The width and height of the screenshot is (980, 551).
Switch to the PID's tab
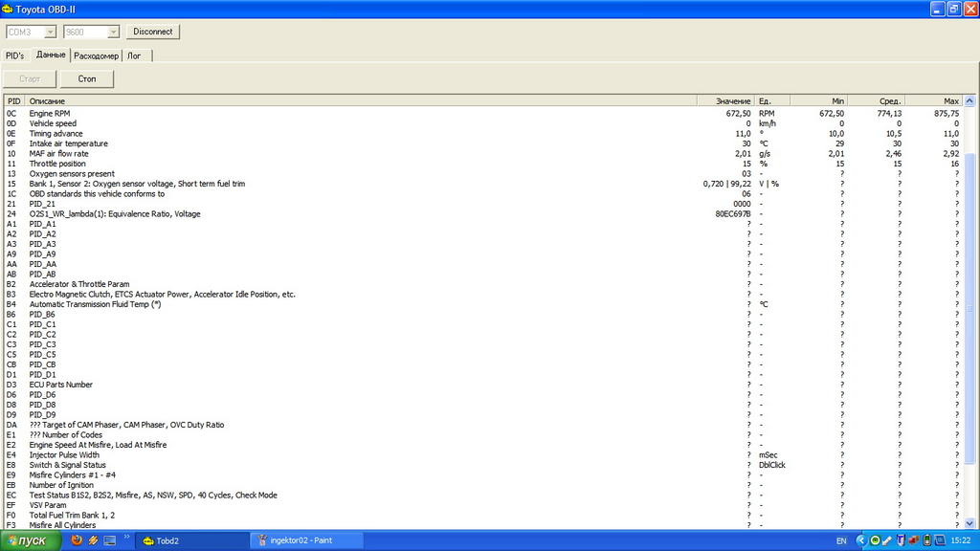coord(14,55)
